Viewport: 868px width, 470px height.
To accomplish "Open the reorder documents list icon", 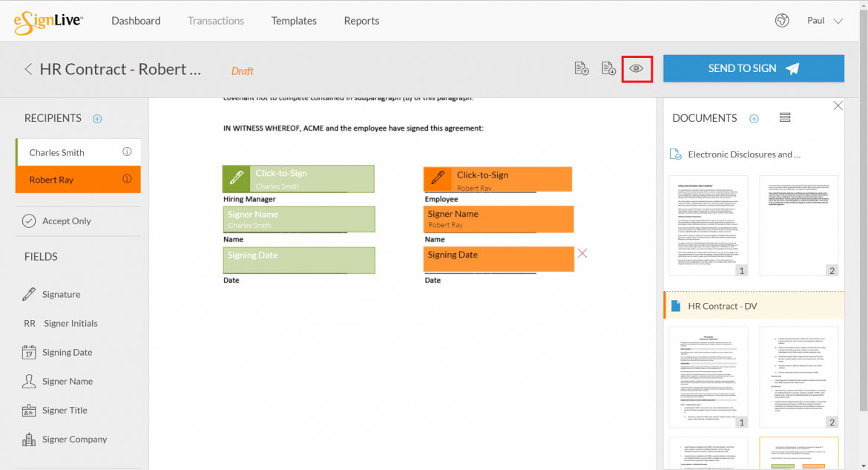I will coord(785,117).
